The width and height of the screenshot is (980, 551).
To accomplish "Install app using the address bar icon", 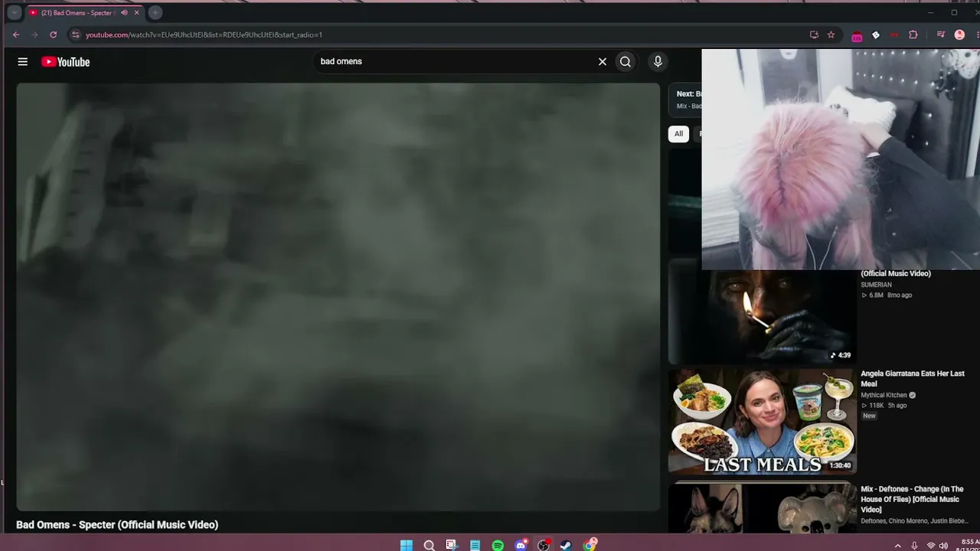I will tap(814, 34).
